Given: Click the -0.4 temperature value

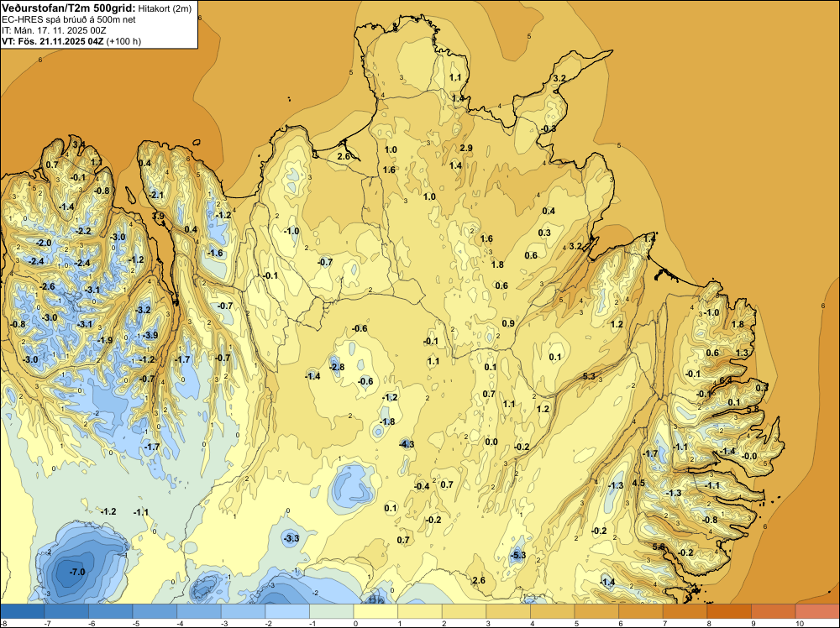Looking at the screenshot, I should [423, 486].
